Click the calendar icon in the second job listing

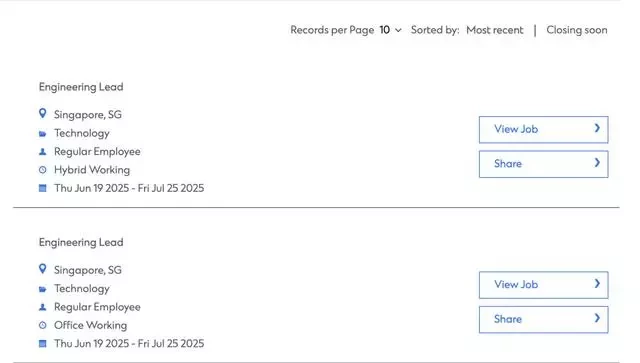42,344
